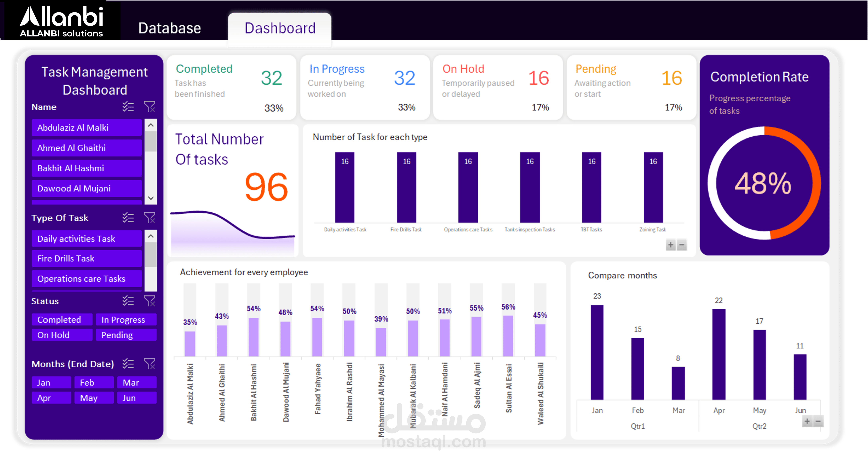The width and height of the screenshot is (868, 460).
Task: Click the Qtr2 axis label
Action: click(x=759, y=426)
